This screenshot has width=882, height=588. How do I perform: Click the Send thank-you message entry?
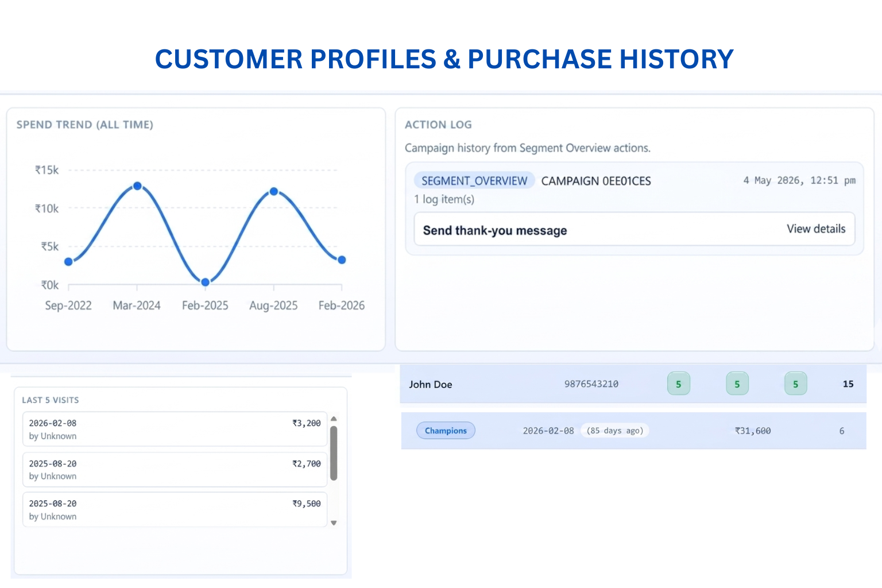(635, 229)
